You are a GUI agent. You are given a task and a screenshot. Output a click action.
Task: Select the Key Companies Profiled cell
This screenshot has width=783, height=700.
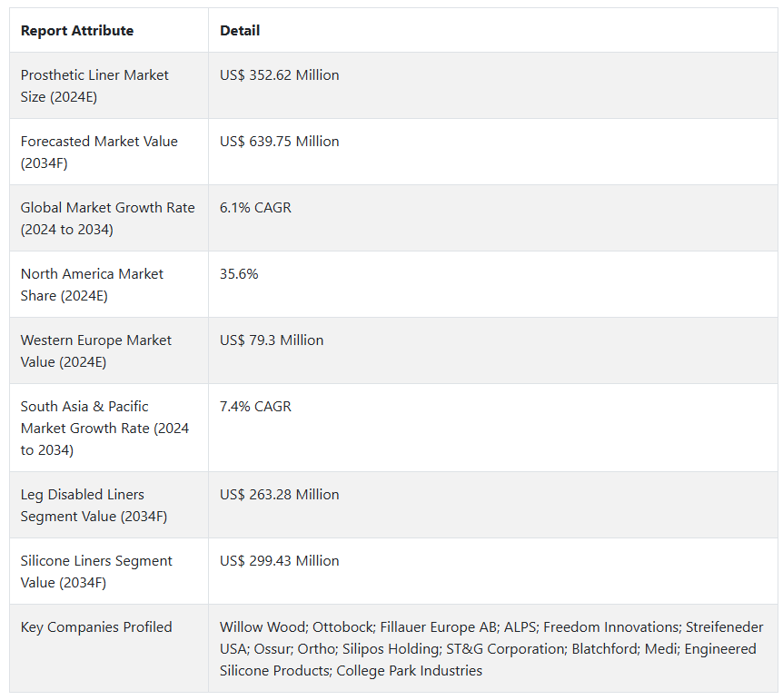click(x=96, y=627)
